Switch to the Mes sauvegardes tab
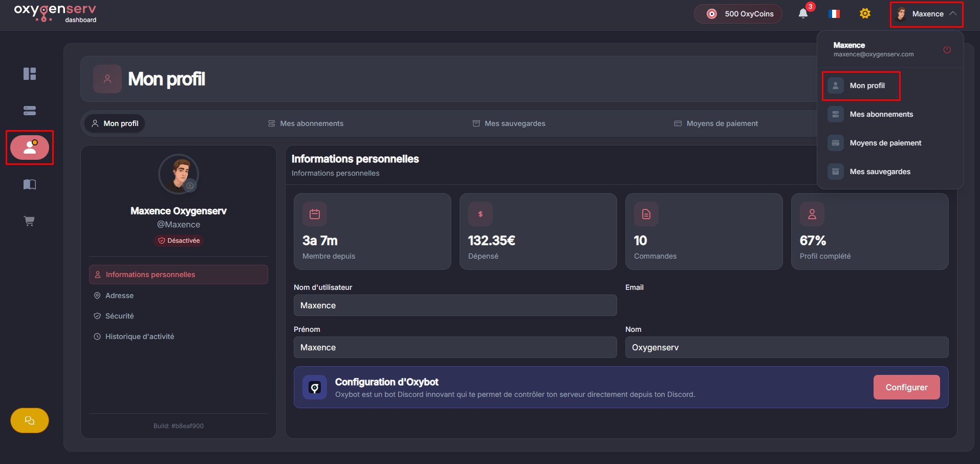 [x=509, y=123]
